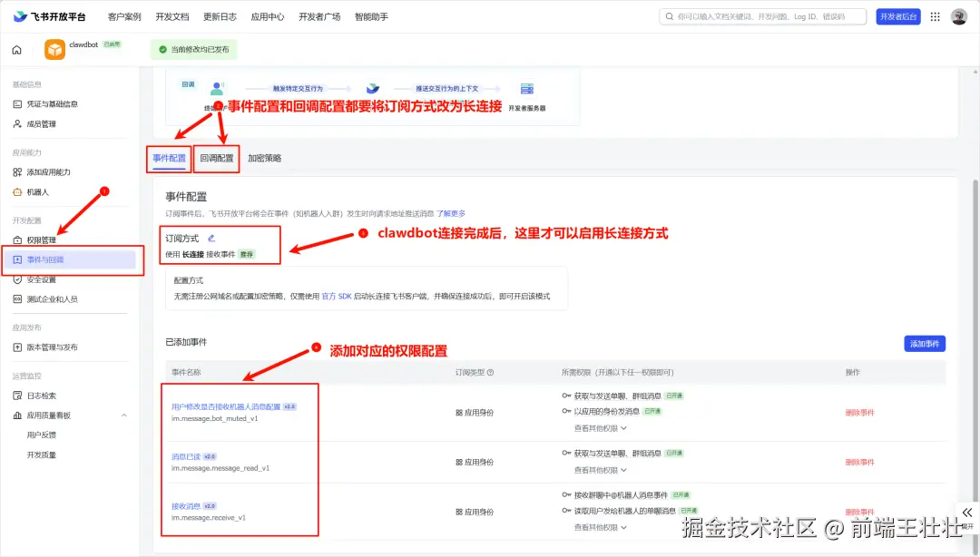Click the 事件名称 column header
Viewport: 980px width, 557px height.
click(186, 373)
